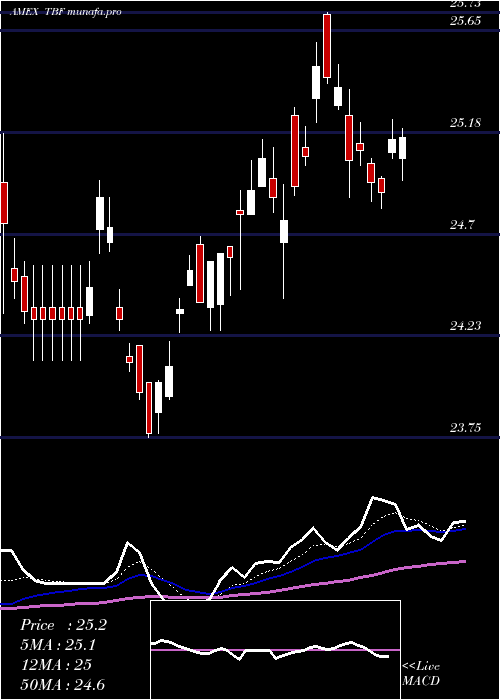Screen dimensions: 500x700
Task: Click the Live MACD label
Action: [x=421, y=673]
